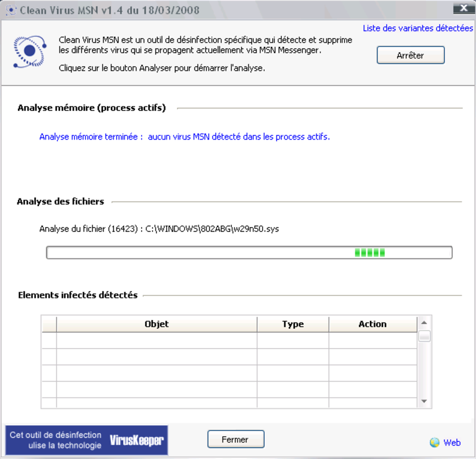Click the Action column header
The image size is (476, 459).
372,324
